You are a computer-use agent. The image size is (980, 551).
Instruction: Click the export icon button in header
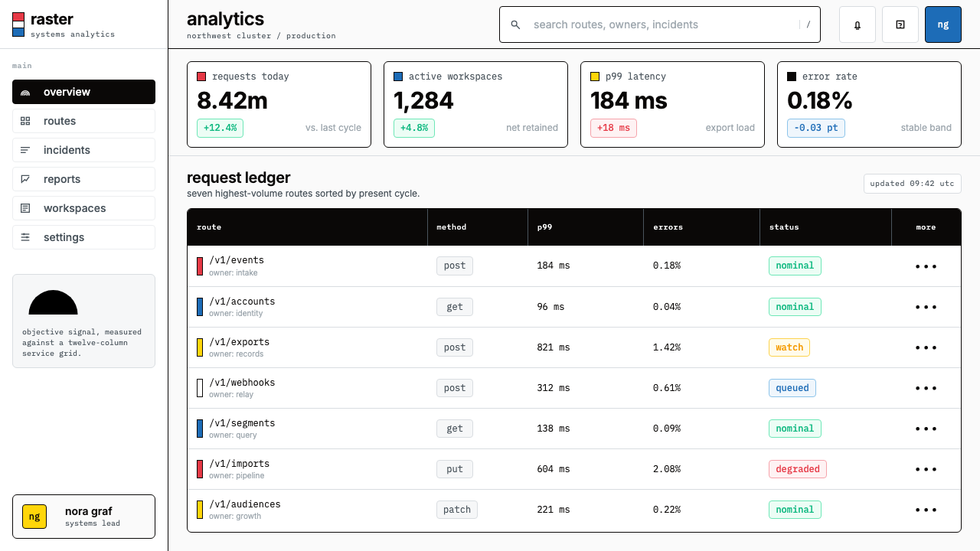coord(900,24)
